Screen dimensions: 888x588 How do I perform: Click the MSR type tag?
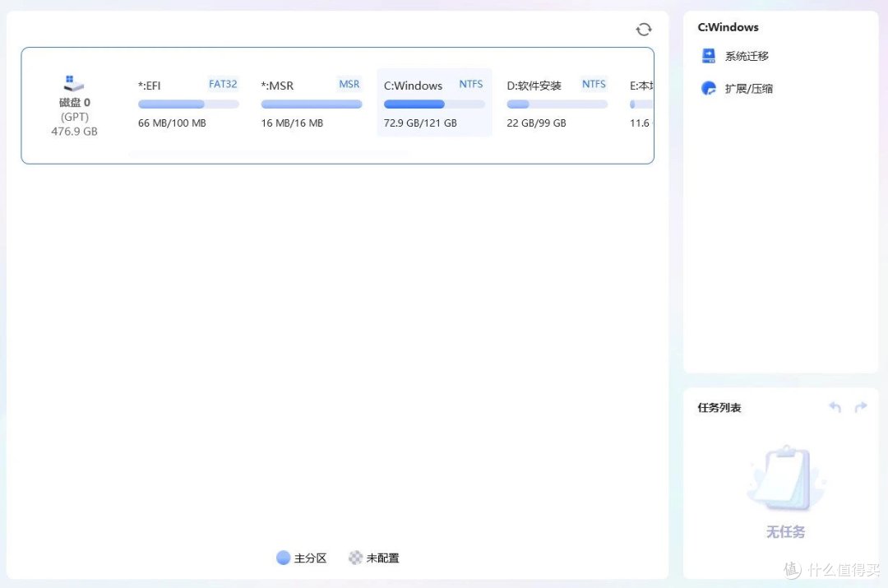[x=349, y=84]
